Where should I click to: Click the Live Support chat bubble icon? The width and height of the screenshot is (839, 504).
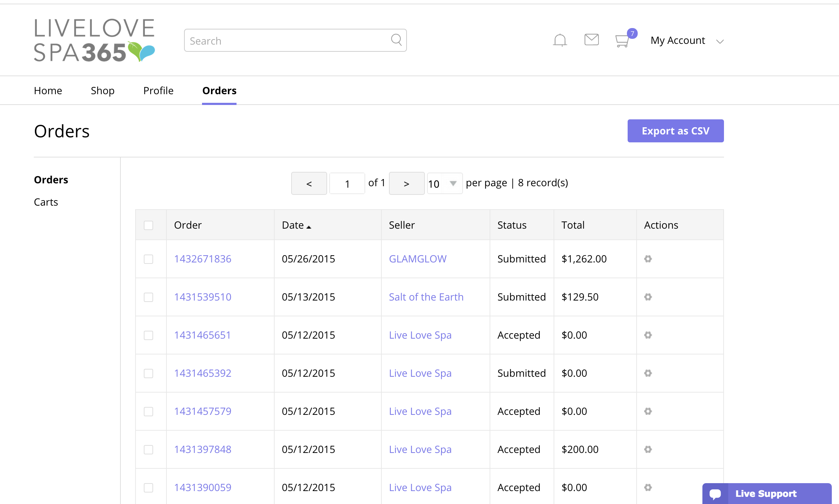pos(715,494)
